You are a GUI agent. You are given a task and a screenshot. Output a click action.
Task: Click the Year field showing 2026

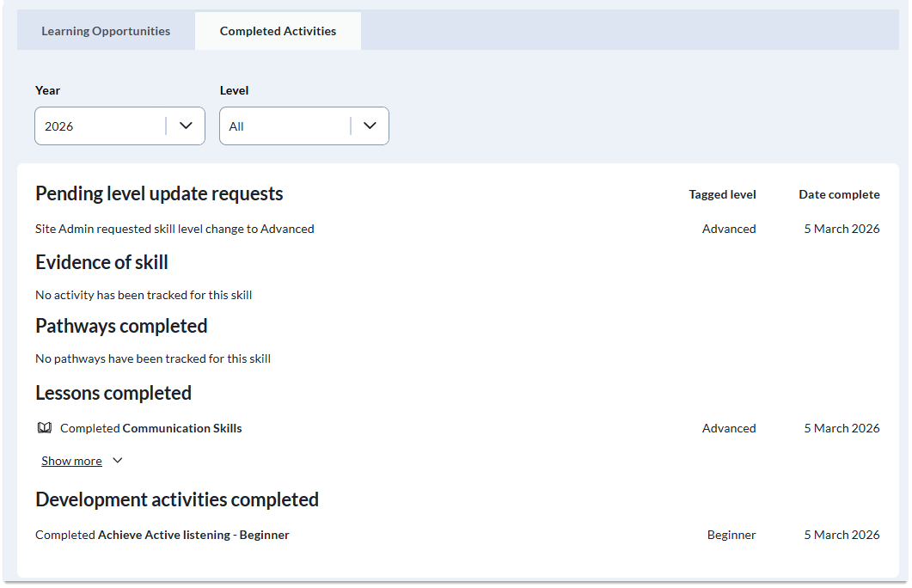[x=99, y=126]
